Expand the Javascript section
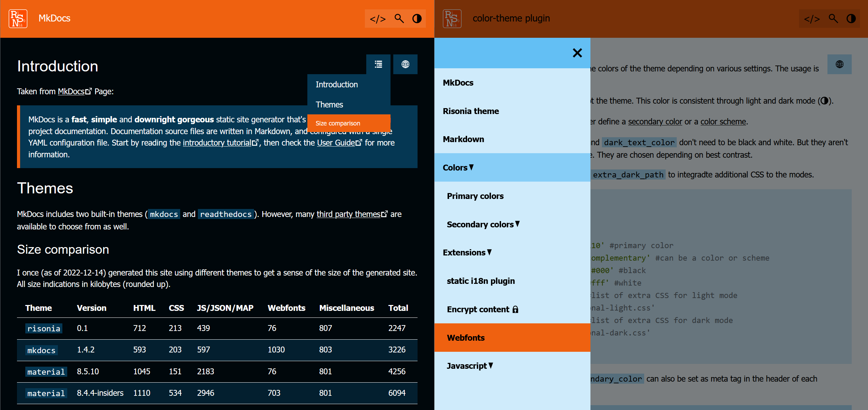This screenshot has height=410, width=868. click(x=470, y=366)
